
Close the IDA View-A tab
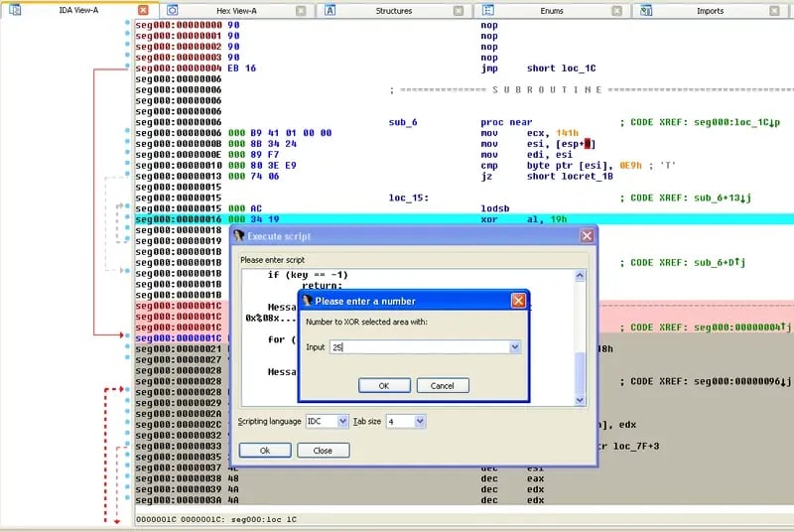143,10
